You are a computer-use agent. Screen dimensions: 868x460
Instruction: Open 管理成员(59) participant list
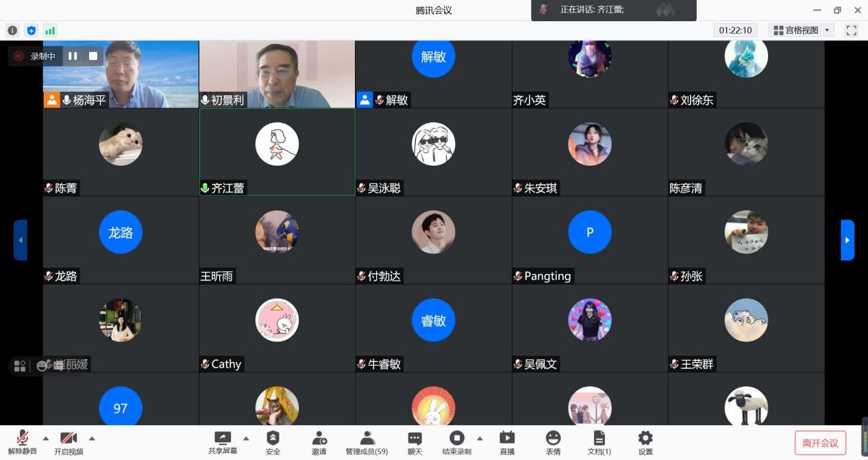[367, 442]
